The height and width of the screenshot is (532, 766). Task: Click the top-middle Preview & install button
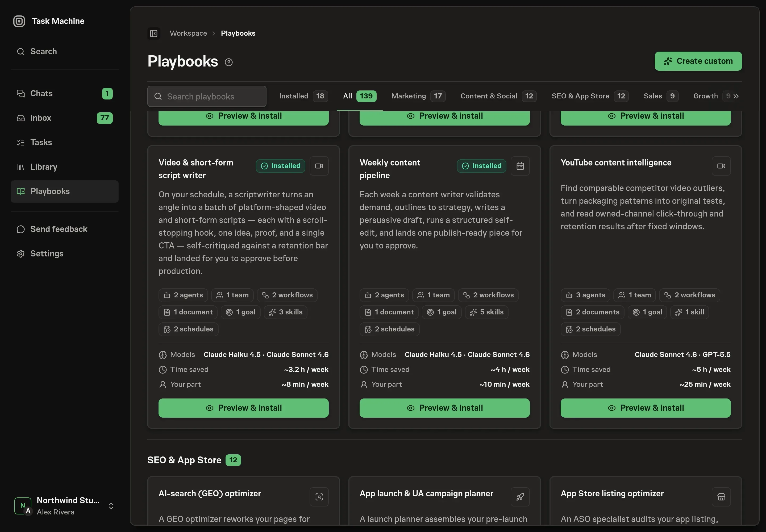(444, 118)
